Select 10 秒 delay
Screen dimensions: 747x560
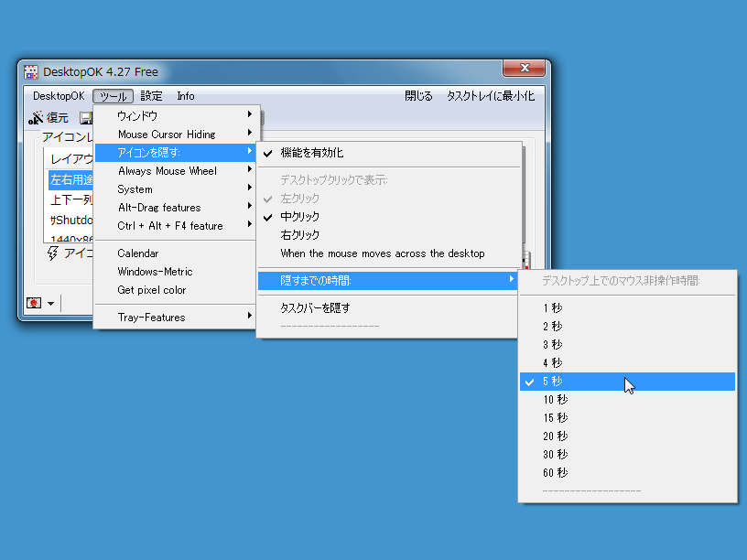pos(627,400)
